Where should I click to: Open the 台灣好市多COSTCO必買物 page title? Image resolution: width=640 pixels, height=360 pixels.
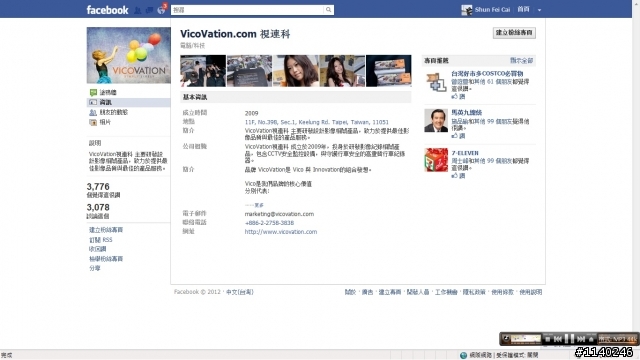487,73
